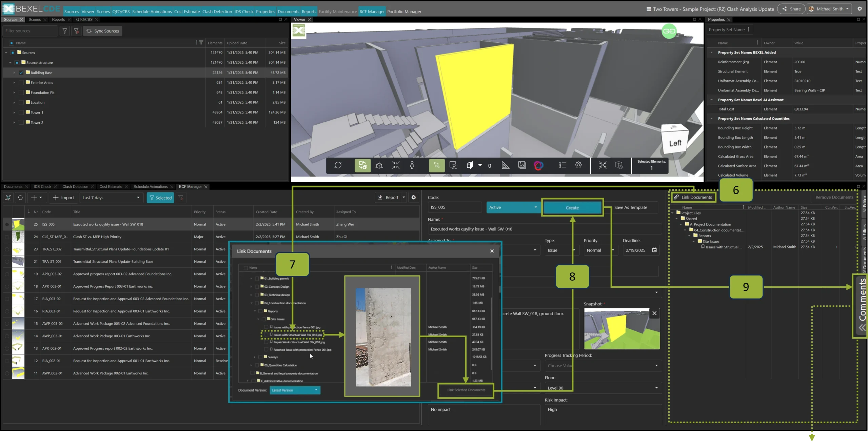
Task: Click the first zoom-to-fit arrows icon in viewer toolbar
Action: pos(396,165)
